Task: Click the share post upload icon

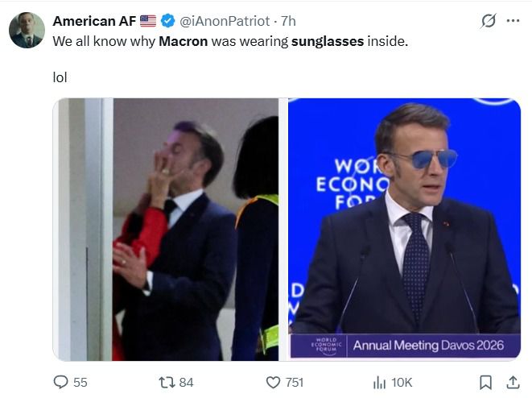Action: tap(512, 382)
